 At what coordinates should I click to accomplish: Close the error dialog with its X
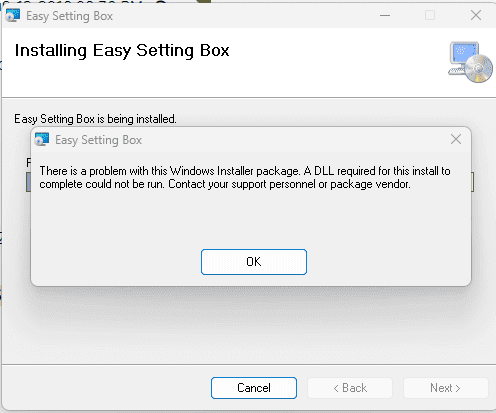[456, 139]
